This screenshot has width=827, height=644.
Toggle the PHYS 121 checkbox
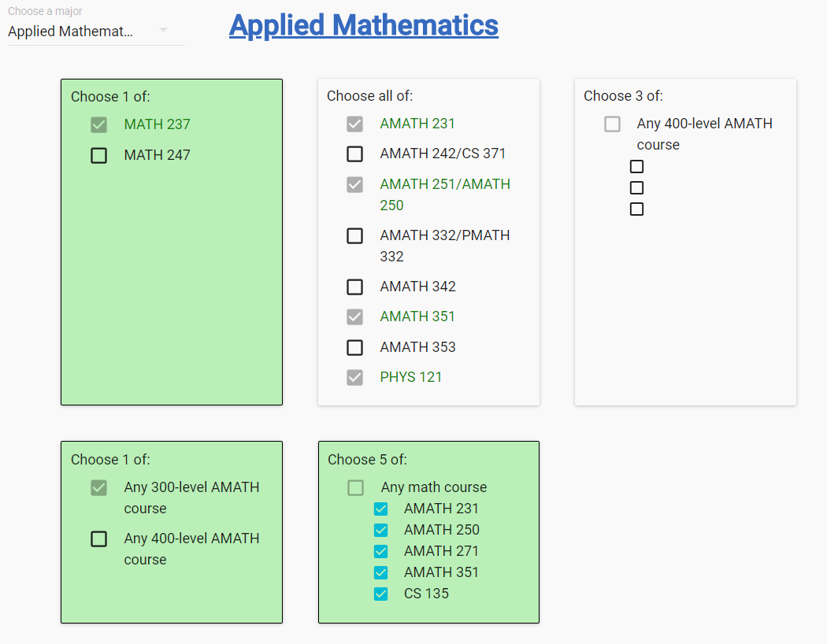click(355, 378)
